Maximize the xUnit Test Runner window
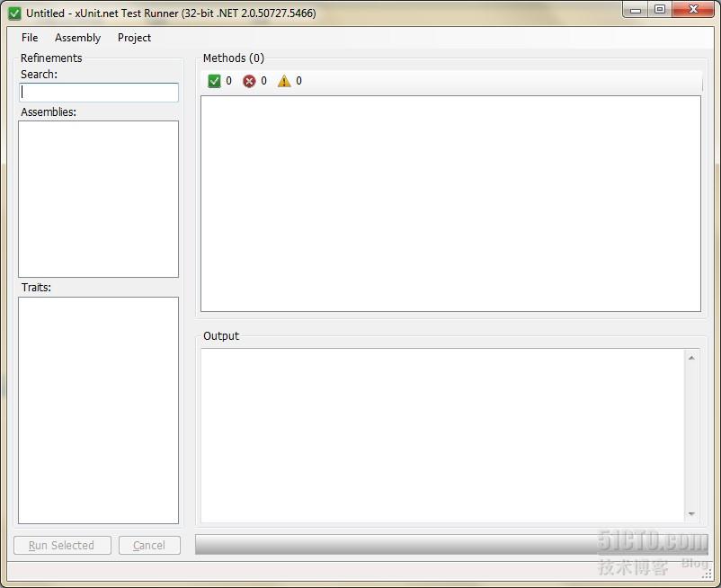The height and width of the screenshot is (588, 721). tap(660, 10)
